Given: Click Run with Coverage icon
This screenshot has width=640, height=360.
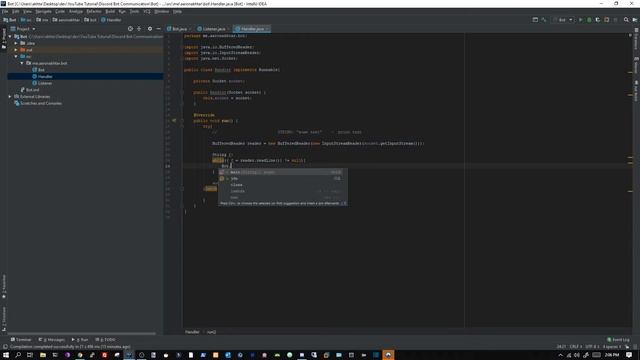Looking at the screenshot, I should pos(598,20).
